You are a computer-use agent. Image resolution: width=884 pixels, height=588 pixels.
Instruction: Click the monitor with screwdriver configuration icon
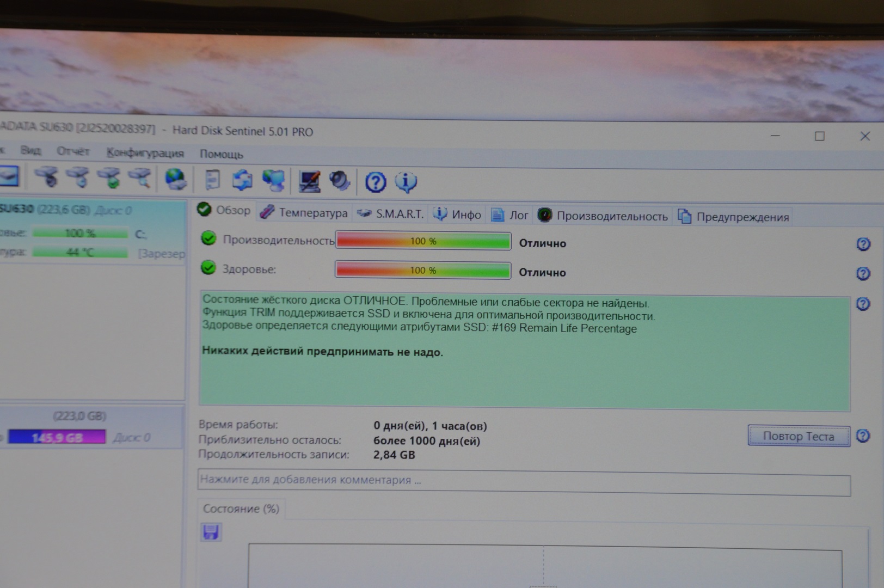pos(309,181)
